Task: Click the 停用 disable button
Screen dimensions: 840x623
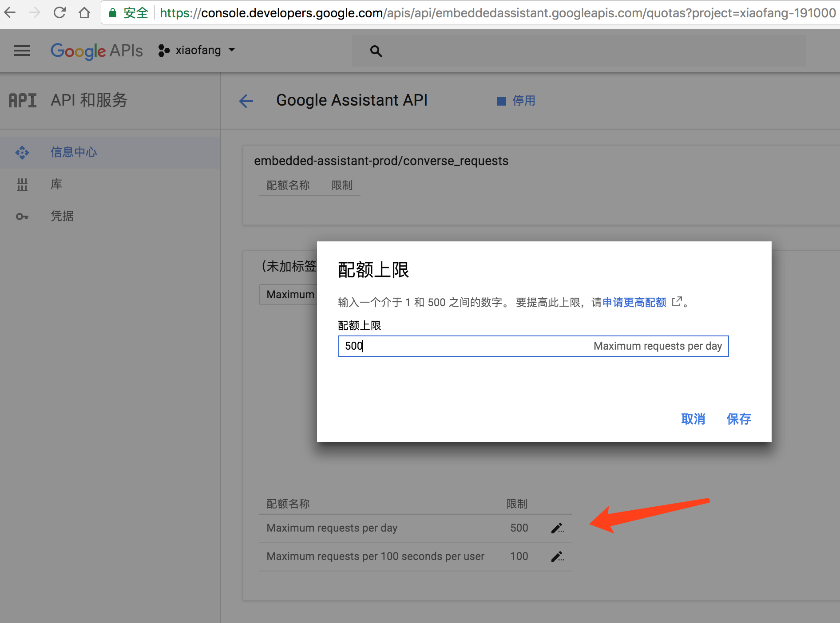Action: (x=516, y=101)
